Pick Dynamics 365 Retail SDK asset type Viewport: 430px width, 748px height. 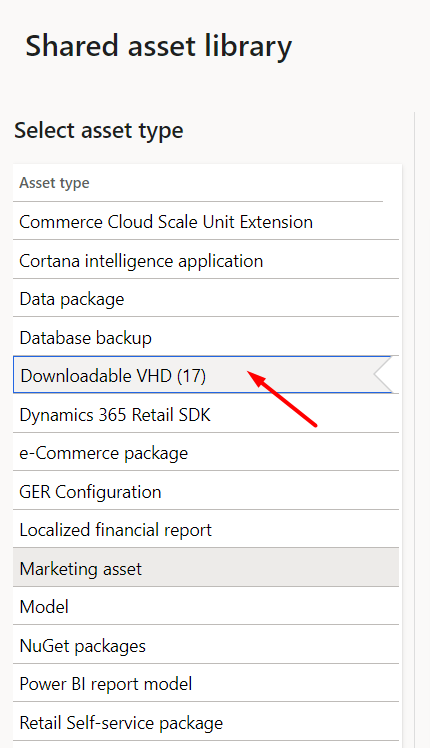point(206,414)
